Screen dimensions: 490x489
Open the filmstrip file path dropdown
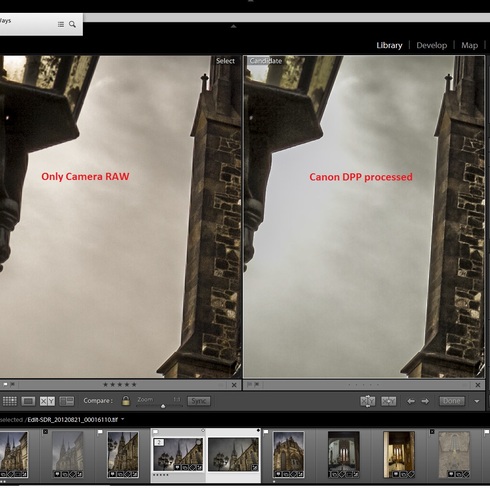click(122, 419)
